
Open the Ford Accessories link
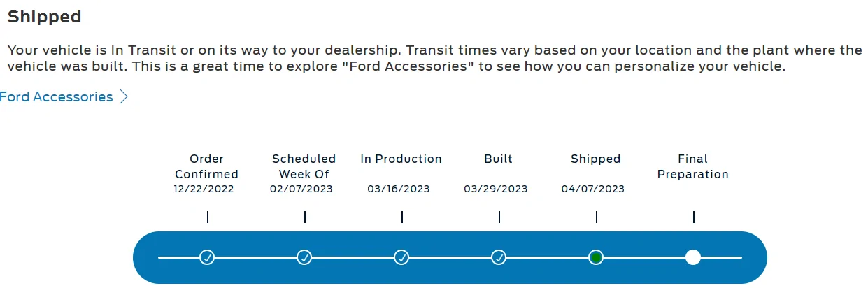[x=57, y=97]
